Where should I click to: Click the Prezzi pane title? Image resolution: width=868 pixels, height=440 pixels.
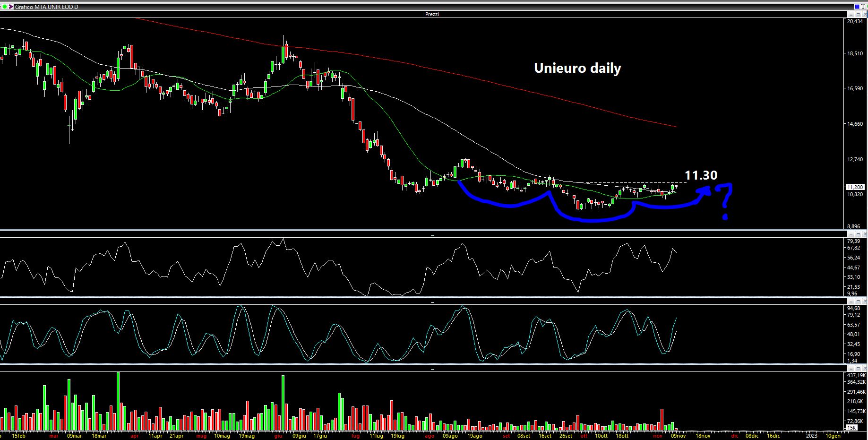[x=432, y=14]
